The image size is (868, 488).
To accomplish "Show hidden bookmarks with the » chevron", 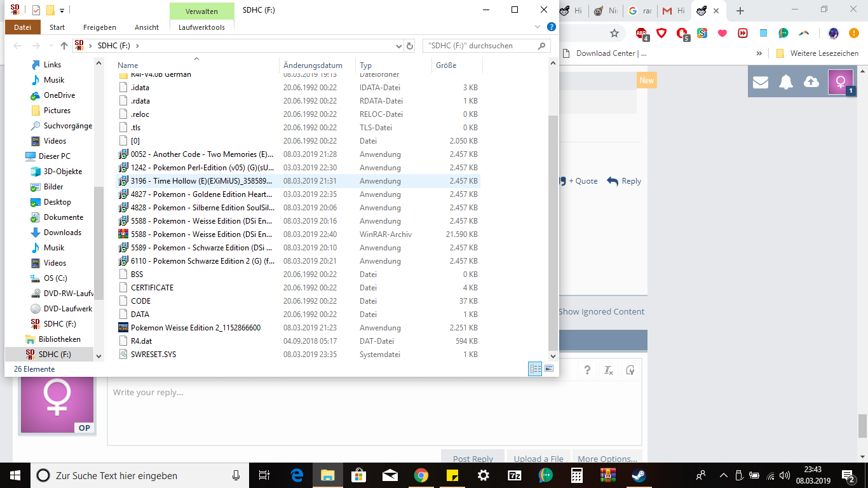I will [759, 53].
